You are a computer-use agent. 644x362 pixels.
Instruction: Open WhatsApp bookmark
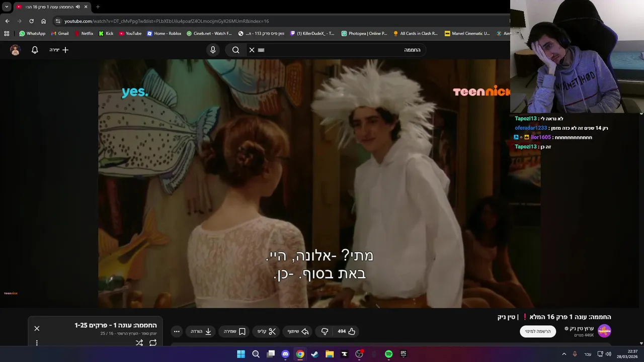[32, 34]
